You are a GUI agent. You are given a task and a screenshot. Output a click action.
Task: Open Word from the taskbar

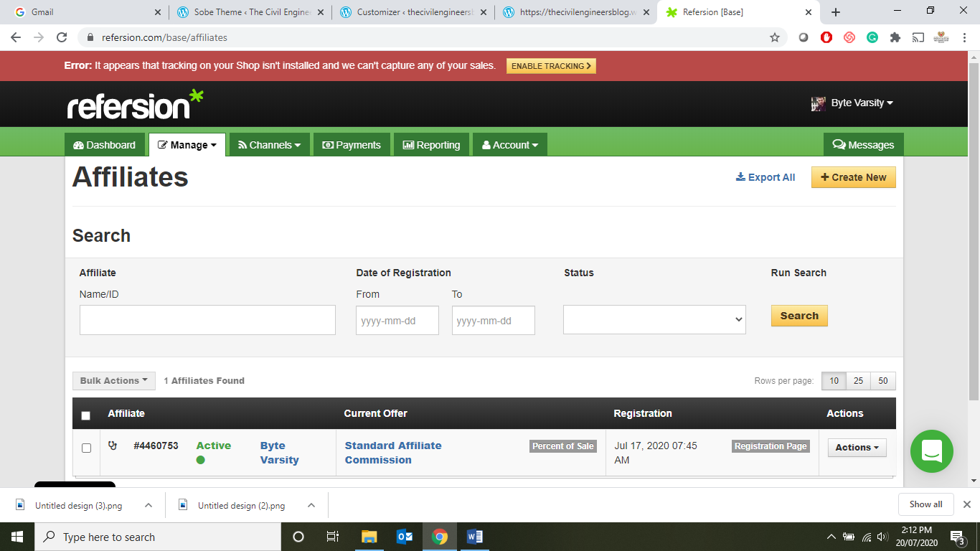pos(475,537)
